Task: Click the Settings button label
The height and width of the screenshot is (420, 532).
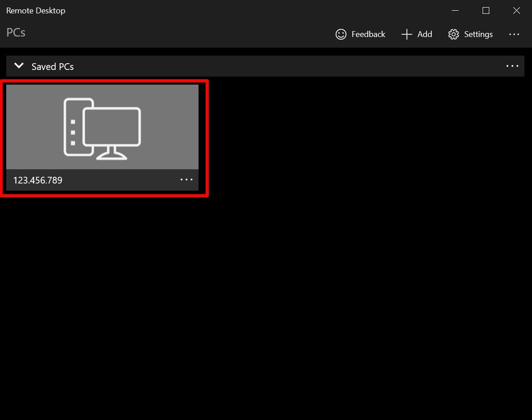Action: point(478,35)
